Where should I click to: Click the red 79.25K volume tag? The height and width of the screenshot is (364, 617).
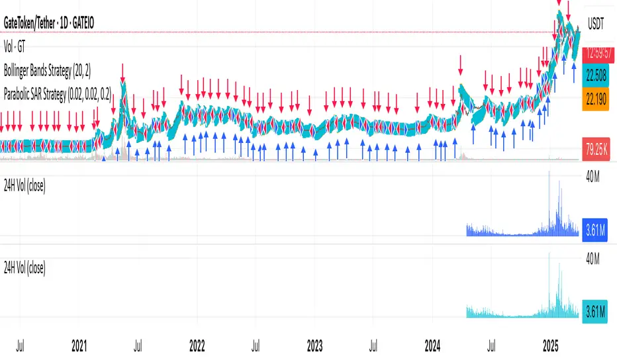click(596, 150)
